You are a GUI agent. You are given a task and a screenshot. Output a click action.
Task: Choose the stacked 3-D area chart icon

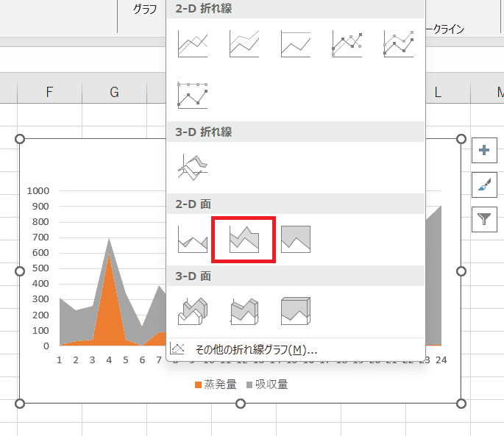click(244, 311)
